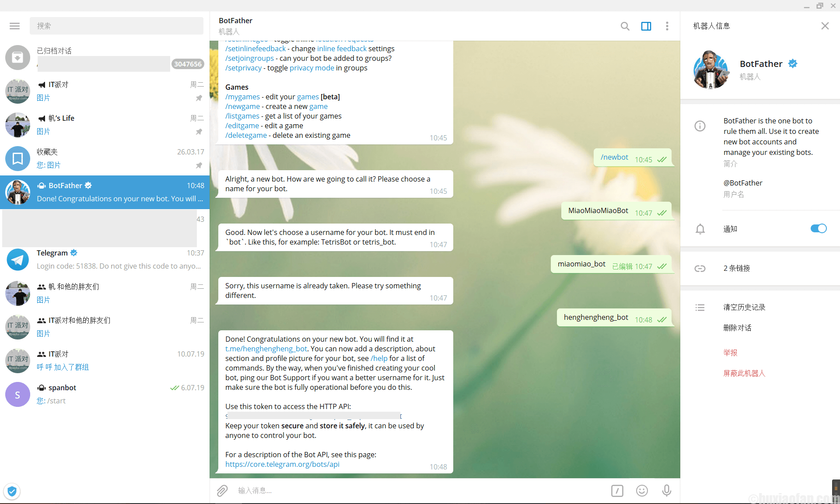Image resolution: width=840 pixels, height=504 pixels.
Task: Clear chat history option
Action: pos(744,307)
